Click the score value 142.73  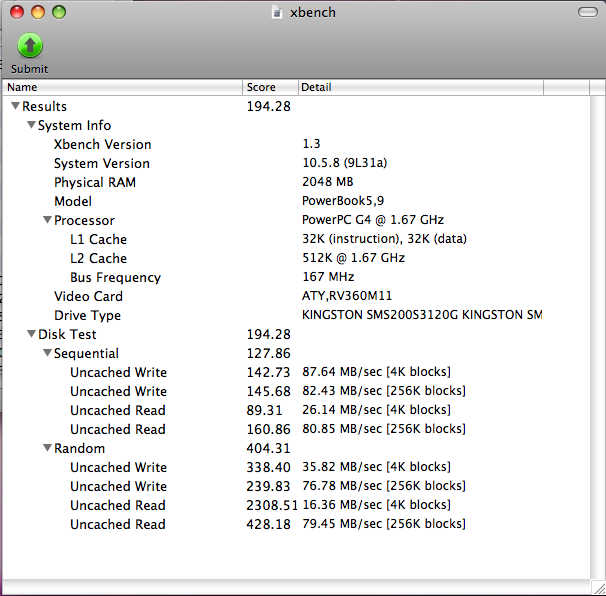point(268,372)
